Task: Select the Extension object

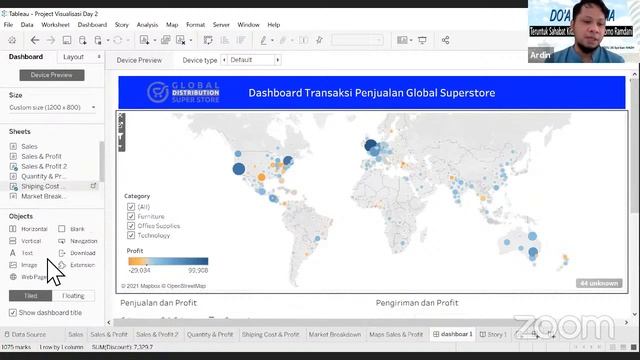Action: 76,265
